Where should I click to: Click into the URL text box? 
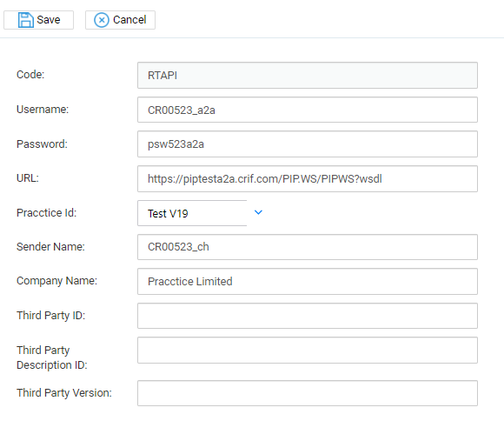point(308,179)
